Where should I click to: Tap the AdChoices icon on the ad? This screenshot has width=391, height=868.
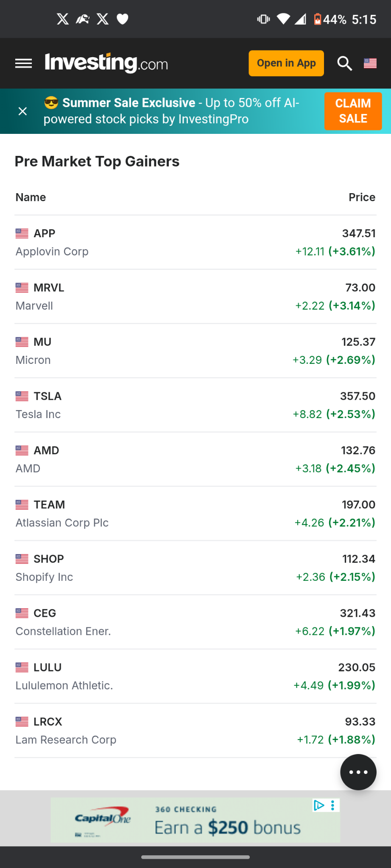(319, 805)
